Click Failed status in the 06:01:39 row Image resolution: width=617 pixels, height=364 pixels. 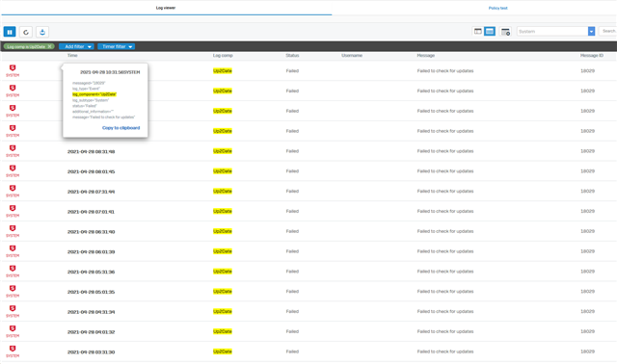tap(292, 251)
